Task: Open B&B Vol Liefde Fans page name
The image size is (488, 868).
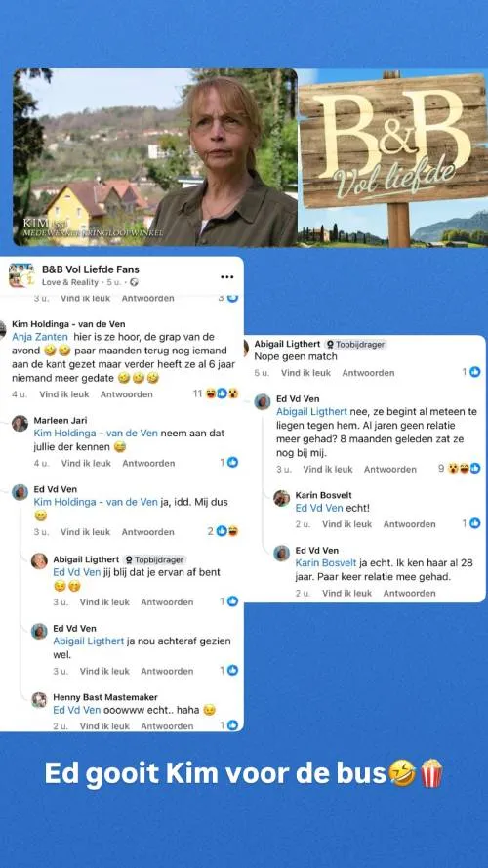Action: pos(91,269)
